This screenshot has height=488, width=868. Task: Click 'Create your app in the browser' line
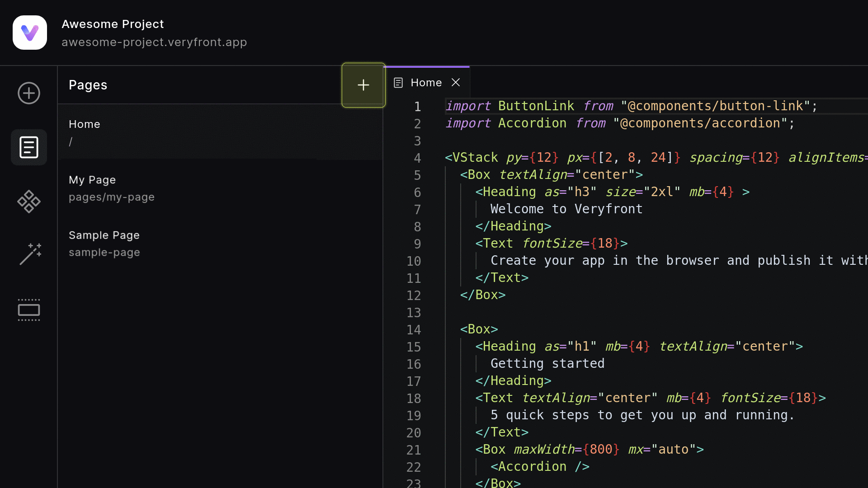(679, 260)
